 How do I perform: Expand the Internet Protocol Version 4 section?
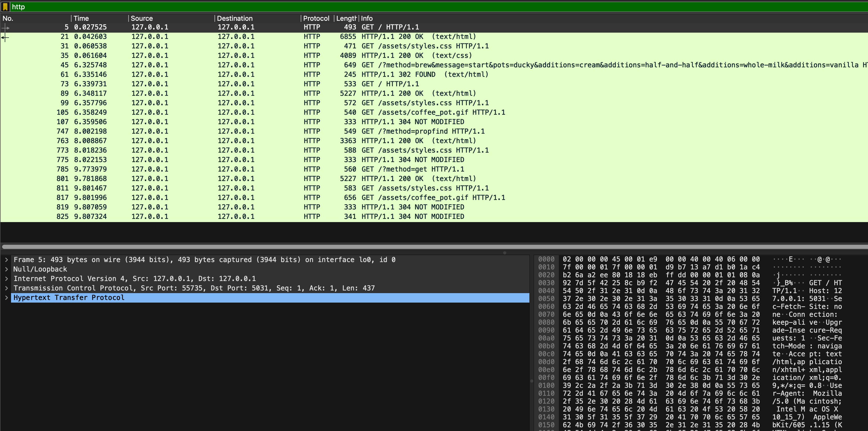click(x=6, y=279)
